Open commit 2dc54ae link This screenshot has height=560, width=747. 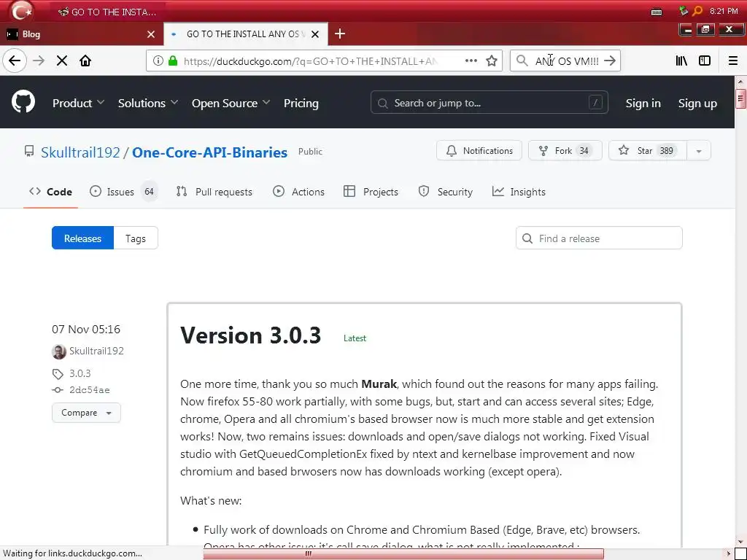[x=89, y=390]
